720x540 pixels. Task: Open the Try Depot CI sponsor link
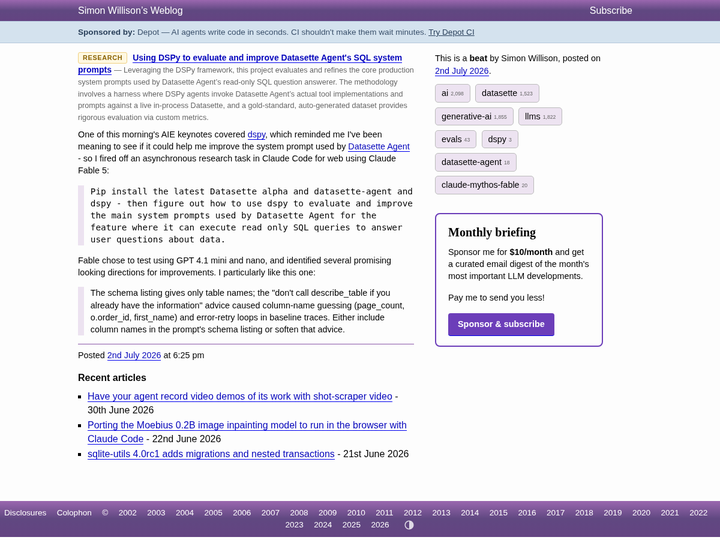pos(451,32)
